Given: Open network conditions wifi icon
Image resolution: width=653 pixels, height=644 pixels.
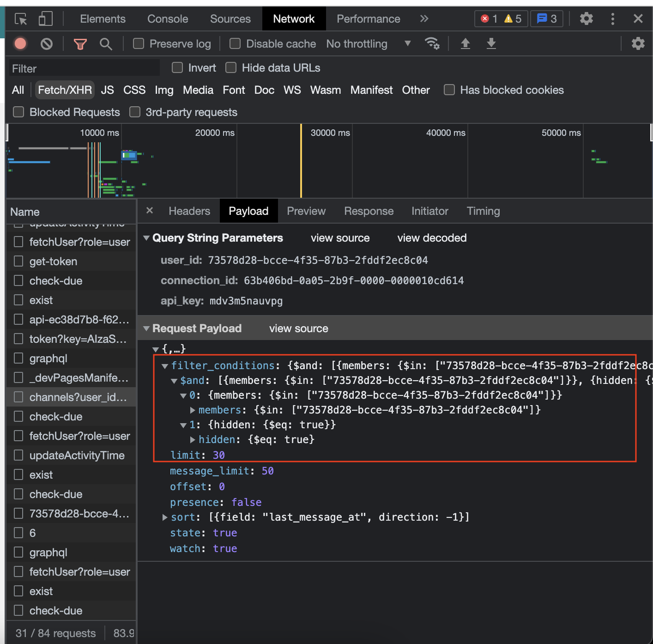Looking at the screenshot, I should coord(432,43).
